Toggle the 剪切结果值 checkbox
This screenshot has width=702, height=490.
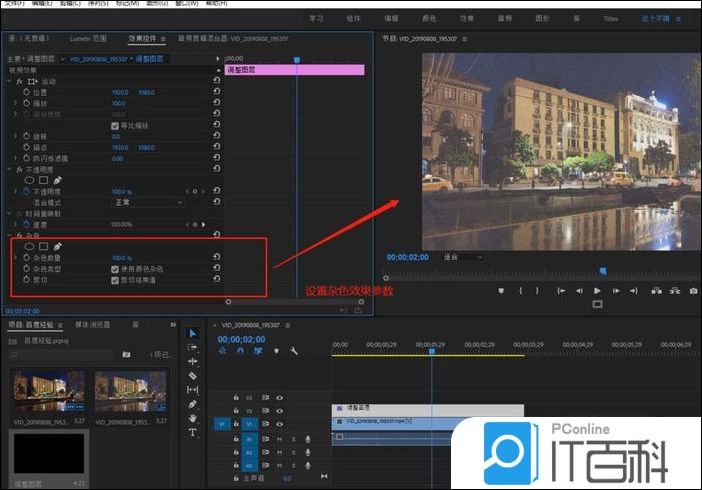pyautogui.click(x=115, y=281)
